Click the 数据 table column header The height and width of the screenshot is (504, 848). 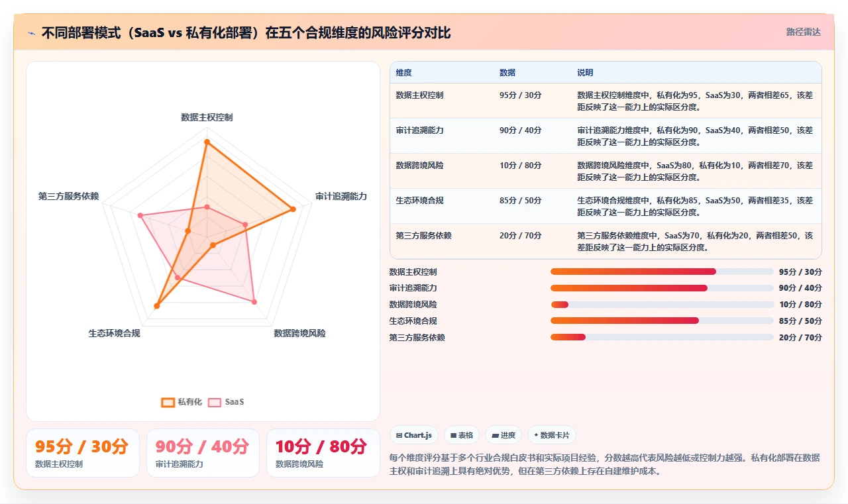pyautogui.click(x=507, y=72)
